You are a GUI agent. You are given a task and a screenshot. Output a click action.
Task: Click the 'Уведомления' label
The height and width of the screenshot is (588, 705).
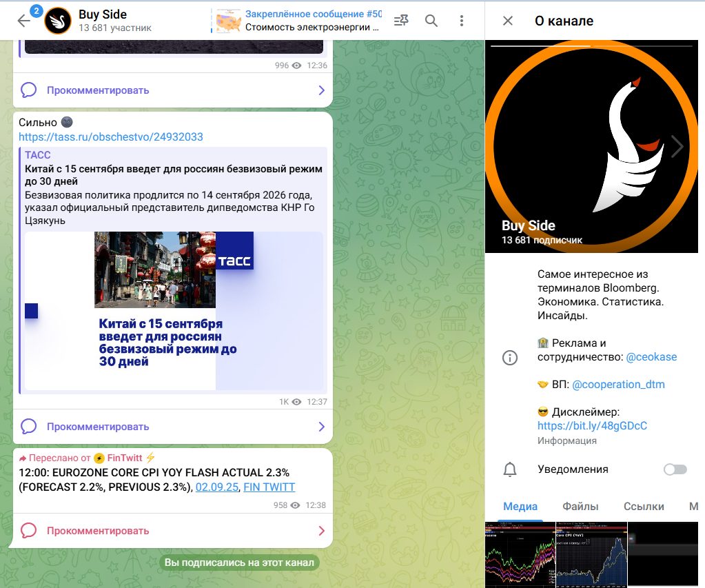click(x=573, y=469)
